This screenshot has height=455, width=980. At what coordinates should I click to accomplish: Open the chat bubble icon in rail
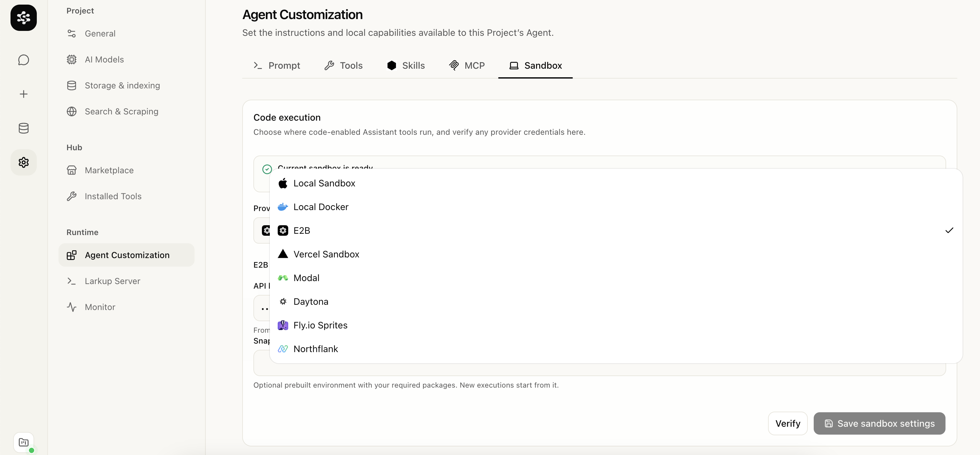tap(24, 60)
